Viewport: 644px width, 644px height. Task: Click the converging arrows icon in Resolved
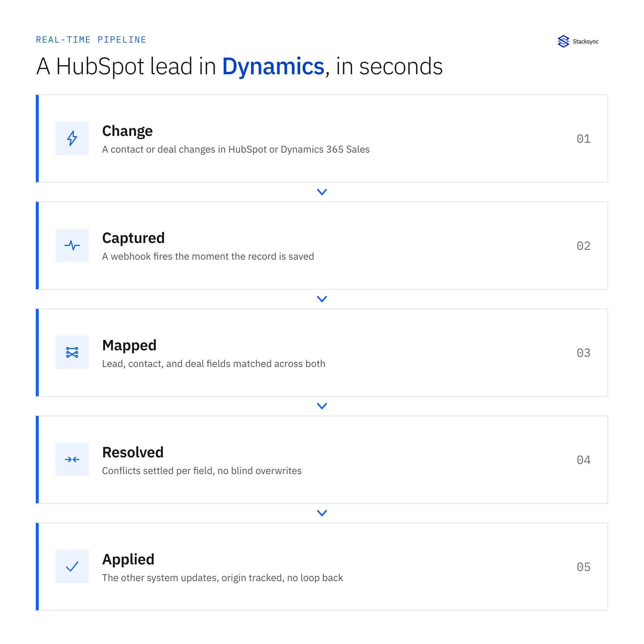tap(72, 459)
